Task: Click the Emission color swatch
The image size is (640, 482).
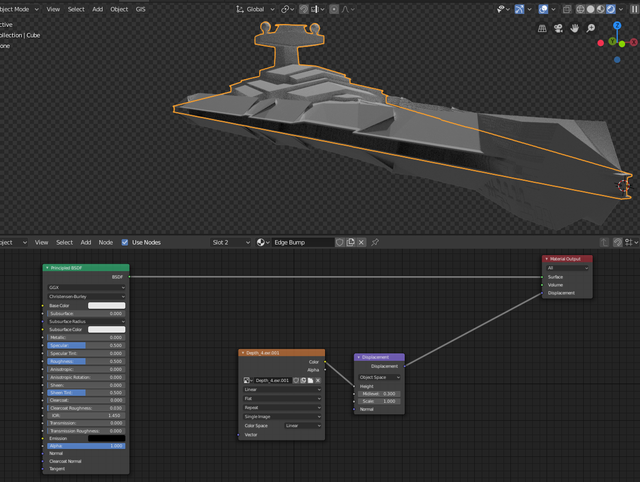Action: pos(107,438)
